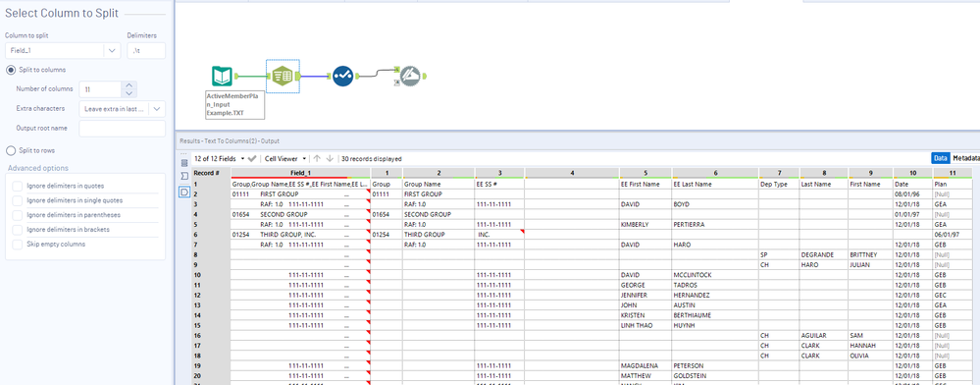Select the BERTHIAUME last name cell

point(715,315)
